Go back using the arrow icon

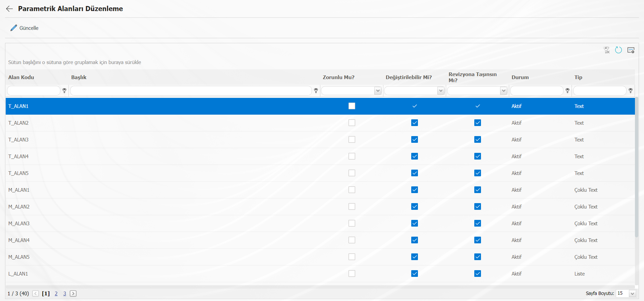(9, 9)
